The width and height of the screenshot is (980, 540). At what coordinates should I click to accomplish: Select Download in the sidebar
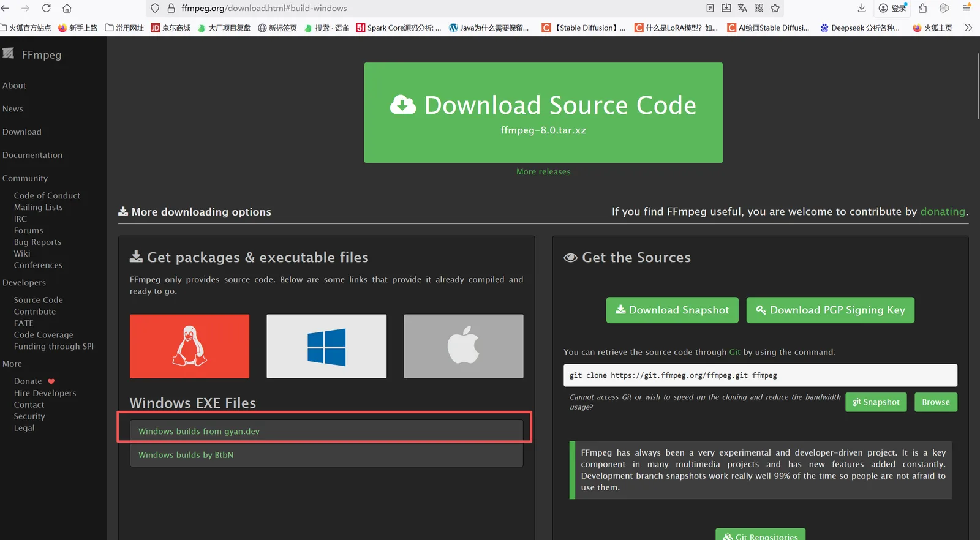tap(22, 132)
